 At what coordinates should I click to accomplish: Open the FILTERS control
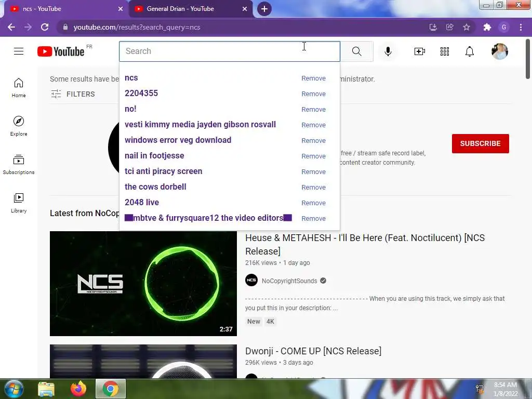[73, 94]
